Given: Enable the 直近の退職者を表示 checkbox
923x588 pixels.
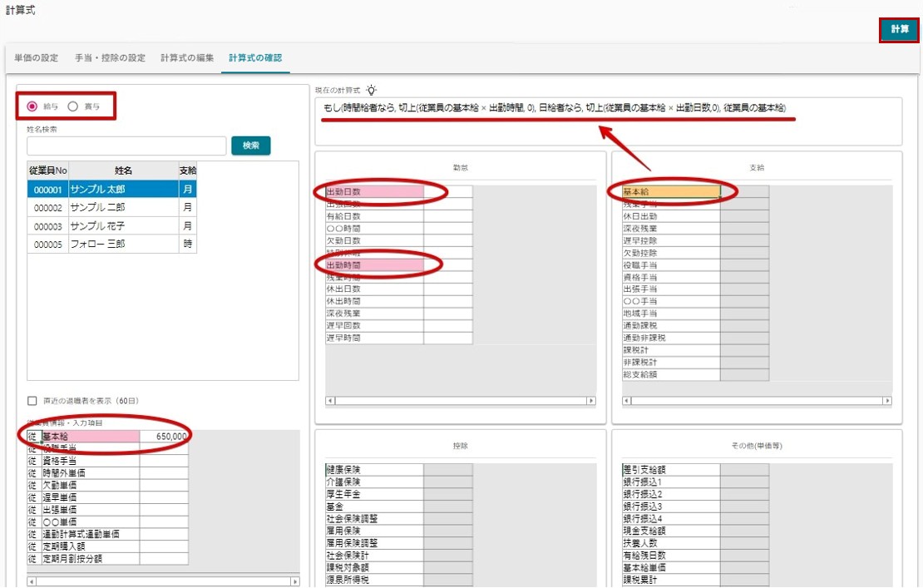Looking at the screenshot, I should coord(32,401).
